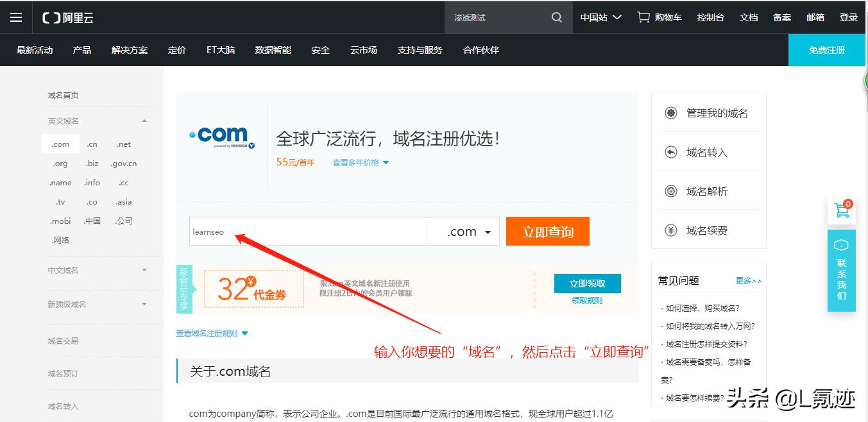Select the .com tab in left sidebar

point(60,144)
